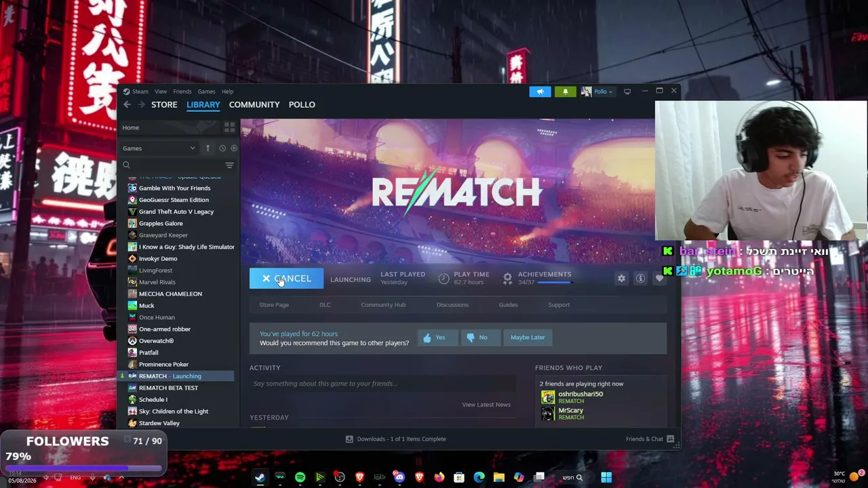This screenshot has width=868, height=488.
Task: Open advanced library filter options icon
Action: pyautogui.click(x=229, y=165)
